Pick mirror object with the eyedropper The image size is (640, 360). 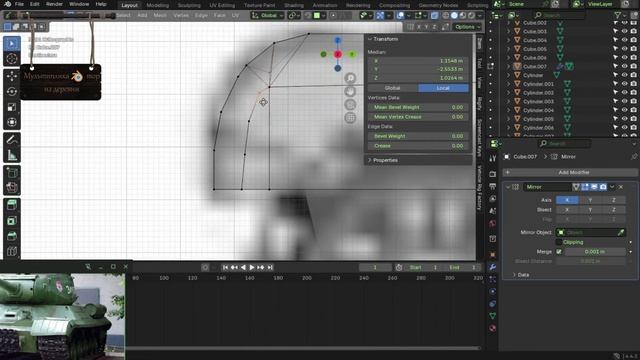[621, 232]
